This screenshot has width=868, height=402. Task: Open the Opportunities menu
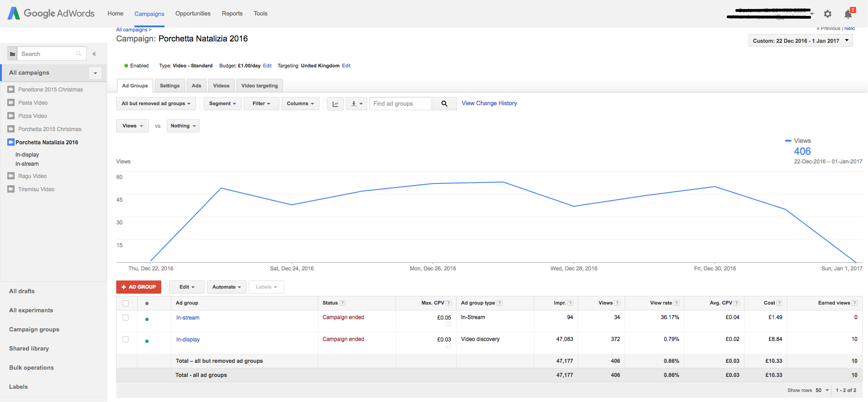(193, 14)
